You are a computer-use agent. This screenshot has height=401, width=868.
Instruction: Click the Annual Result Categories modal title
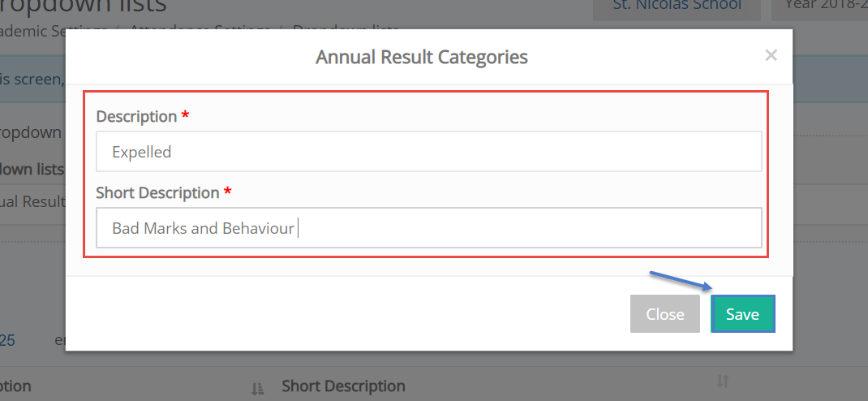(421, 57)
